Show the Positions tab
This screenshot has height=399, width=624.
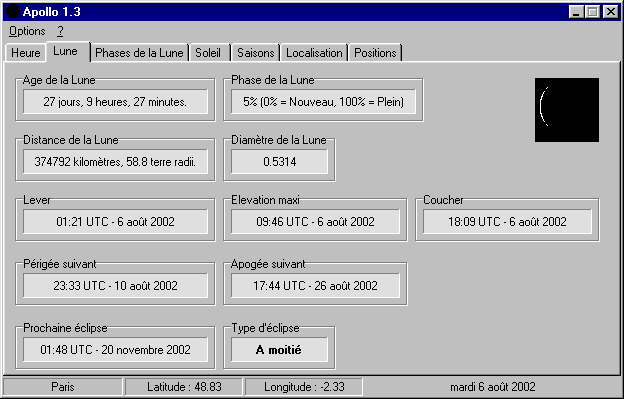click(375, 53)
